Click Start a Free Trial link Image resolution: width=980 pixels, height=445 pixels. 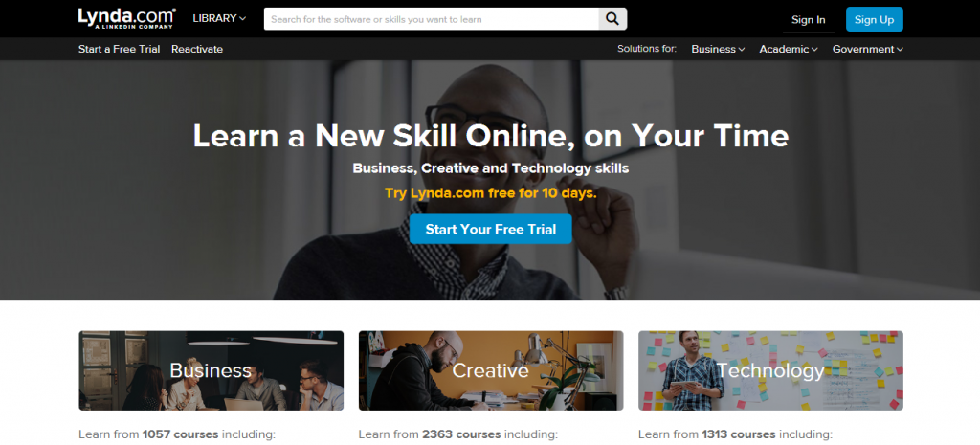pyautogui.click(x=120, y=49)
